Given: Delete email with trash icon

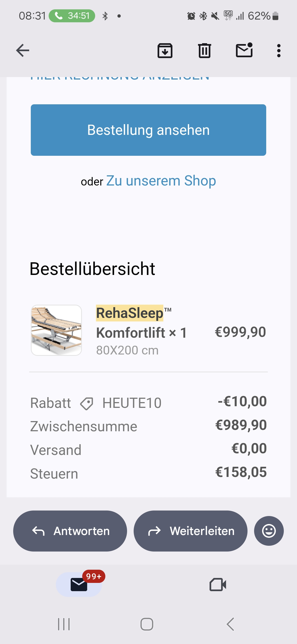Looking at the screenshot, I should click(x=204, y=51).
